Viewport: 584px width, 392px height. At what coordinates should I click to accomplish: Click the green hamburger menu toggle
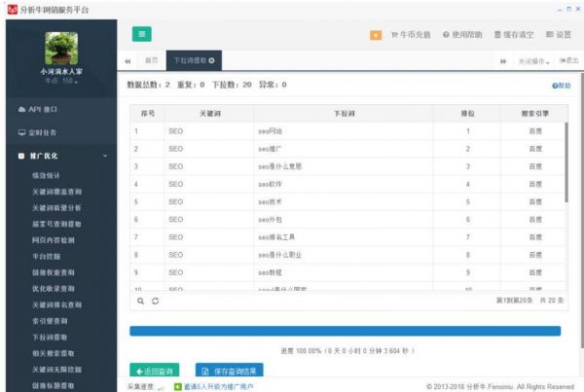(x=141, y=34)
